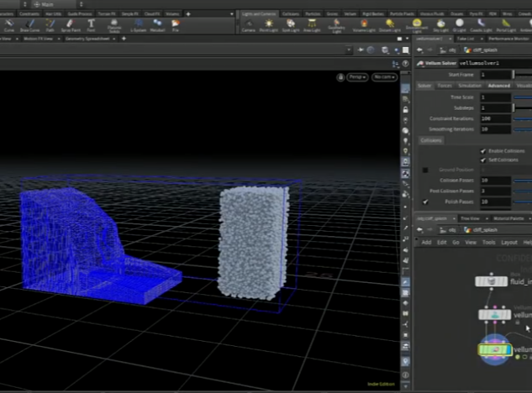Select the Font shelf tool
The height and width of the screenshot is (393, 532).
[91, 25]
